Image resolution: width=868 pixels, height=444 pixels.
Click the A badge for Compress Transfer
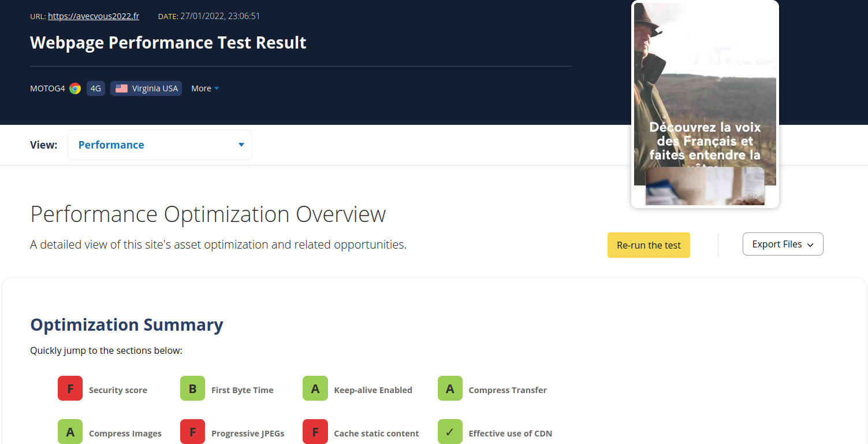[450, 388]
